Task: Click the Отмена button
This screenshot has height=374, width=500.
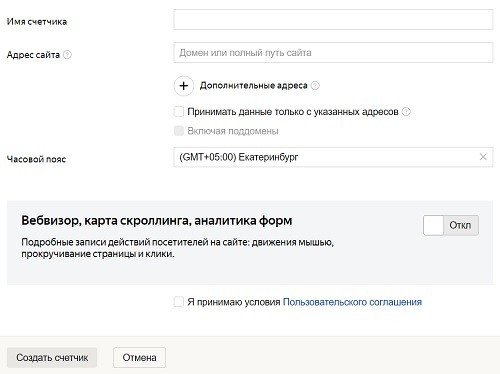Action: coord(139,358)
